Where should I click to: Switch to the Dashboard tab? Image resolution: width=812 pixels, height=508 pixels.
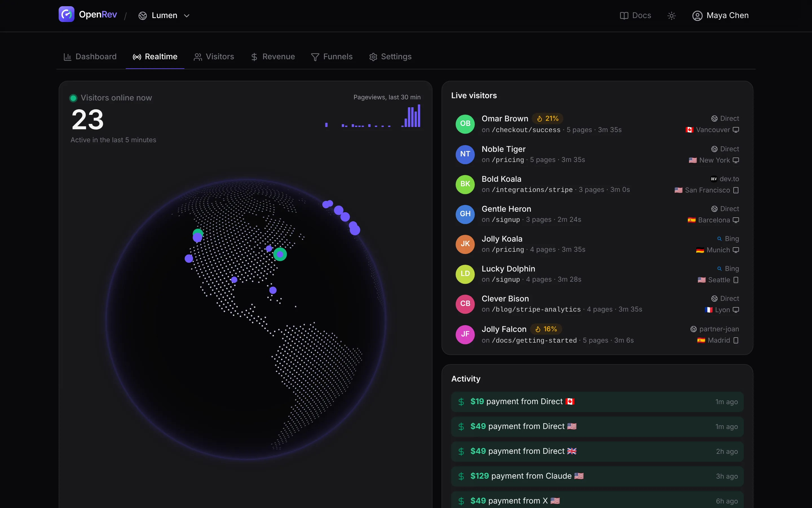click(90, 57)
